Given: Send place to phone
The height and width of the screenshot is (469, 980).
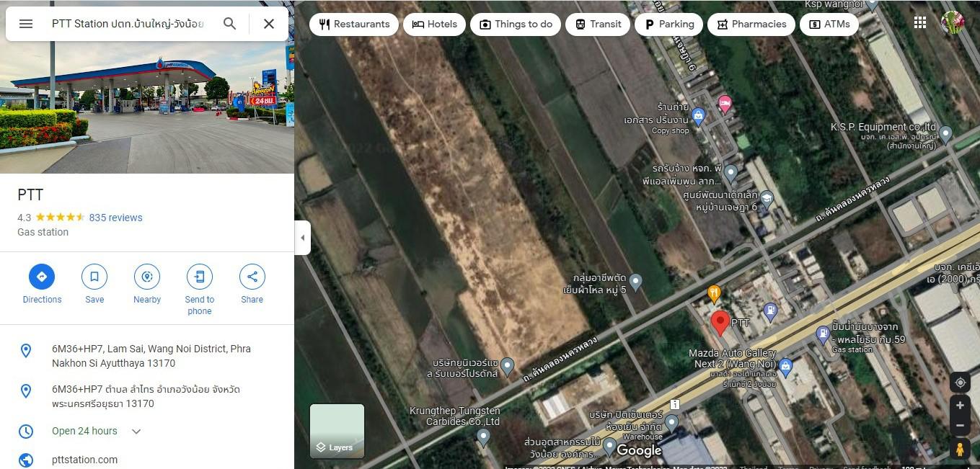Looking at the screenshot, I should click(x=200, y=290).
